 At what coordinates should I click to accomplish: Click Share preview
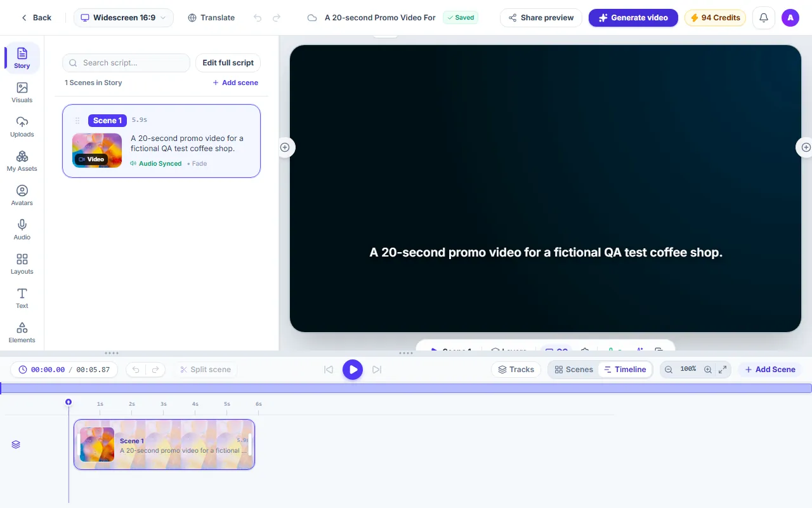pyautogui.click(x=541, y=18)
